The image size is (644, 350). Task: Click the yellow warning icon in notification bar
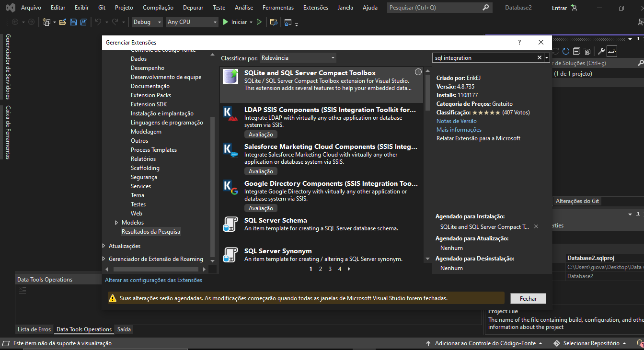coord(113,298)
